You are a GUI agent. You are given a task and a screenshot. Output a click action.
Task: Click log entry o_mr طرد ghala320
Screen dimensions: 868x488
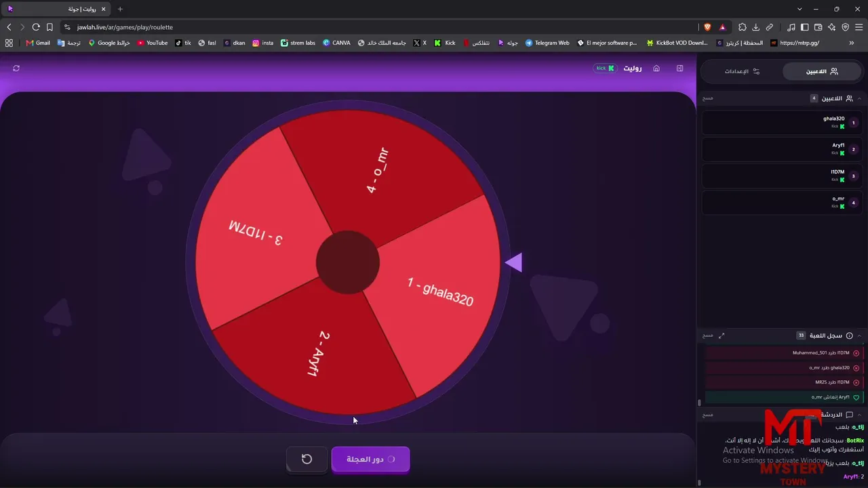784,368
